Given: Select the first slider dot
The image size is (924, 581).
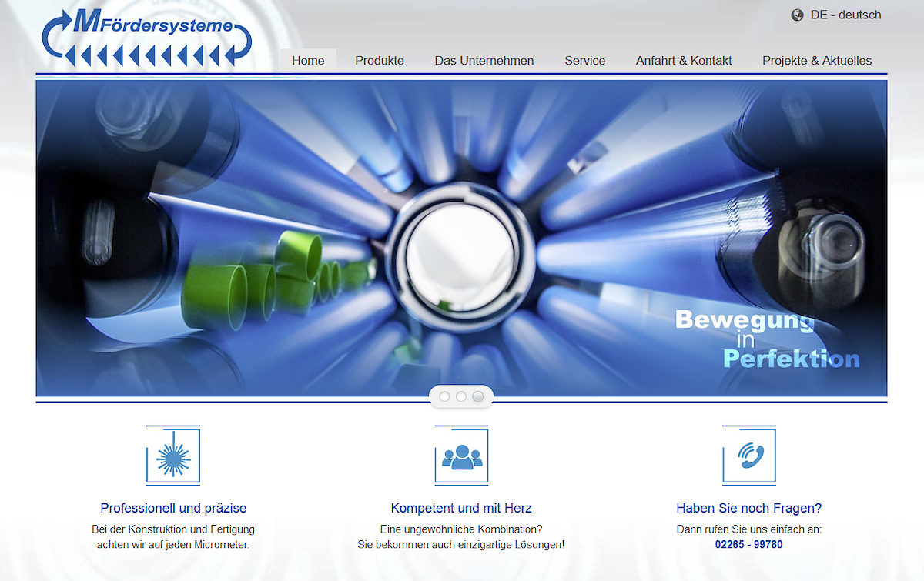Looking at the screenshot, I should tap(444, 396).
